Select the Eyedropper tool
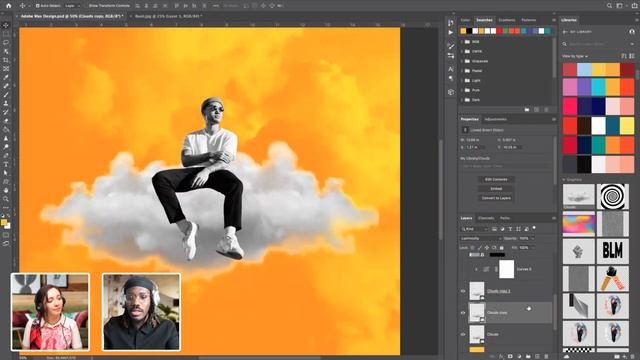Screen dimensions: 640x360 (x=6, y=77)
